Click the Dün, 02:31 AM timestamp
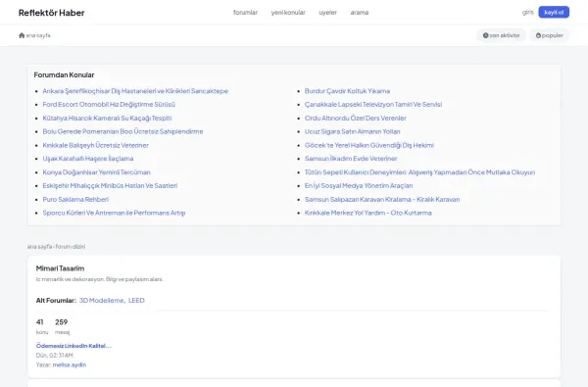The image size is (588, 387). coord(54,355)
